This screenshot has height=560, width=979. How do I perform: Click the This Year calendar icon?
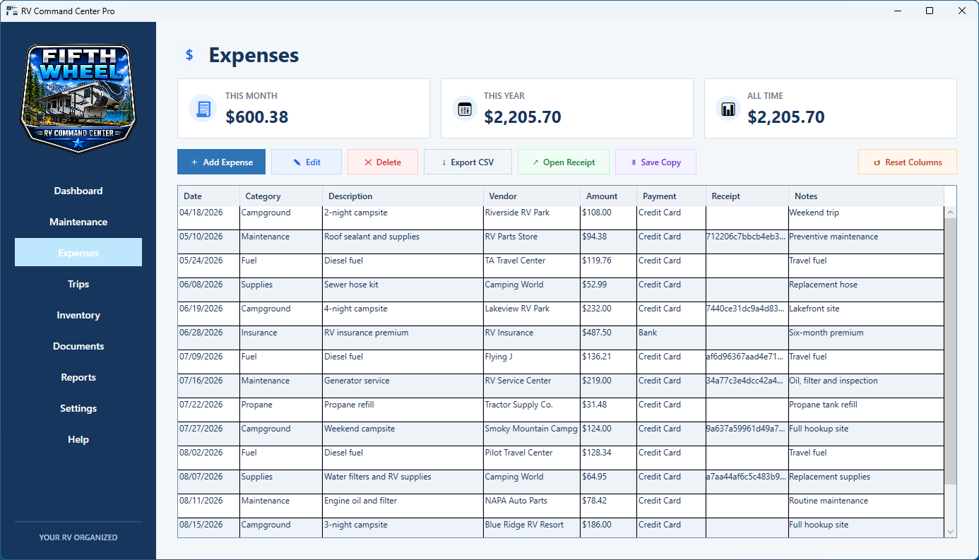[x=465, y=109]
